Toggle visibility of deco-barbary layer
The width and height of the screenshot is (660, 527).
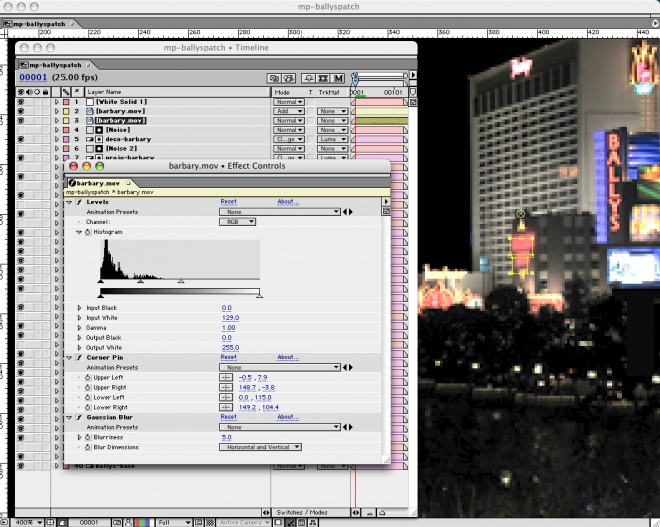[21, 139]
